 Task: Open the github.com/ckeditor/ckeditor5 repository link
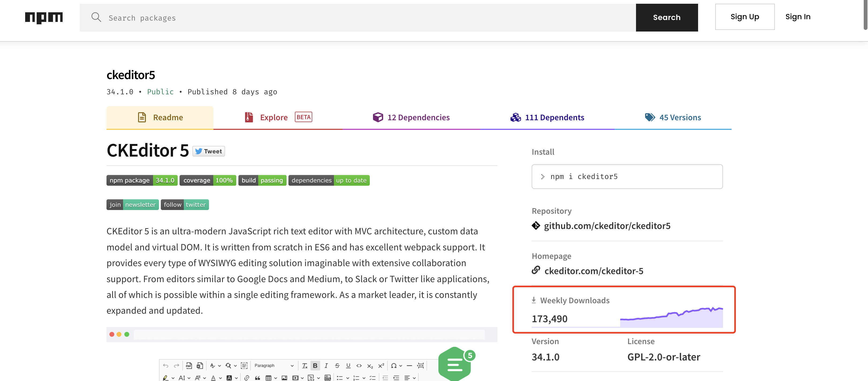[x=607, y=226]
